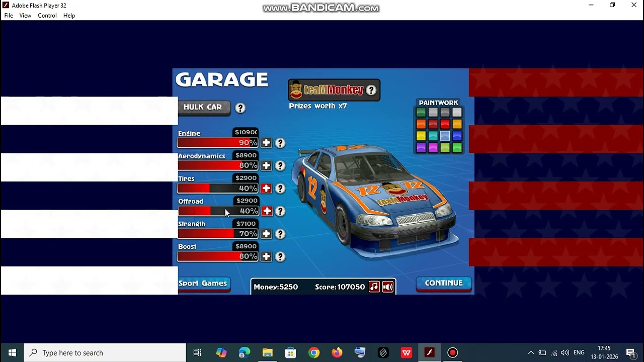The width and height of the screenshot is (644, 362).
Task: Open the volume control in tray
Action: pyautogui.click(x=565, y=353)
